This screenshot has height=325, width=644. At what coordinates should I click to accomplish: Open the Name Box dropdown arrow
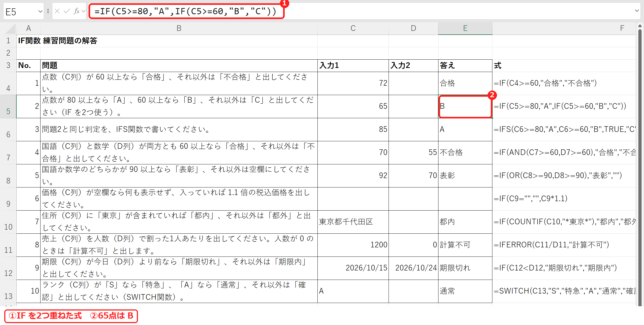[40, 11]
